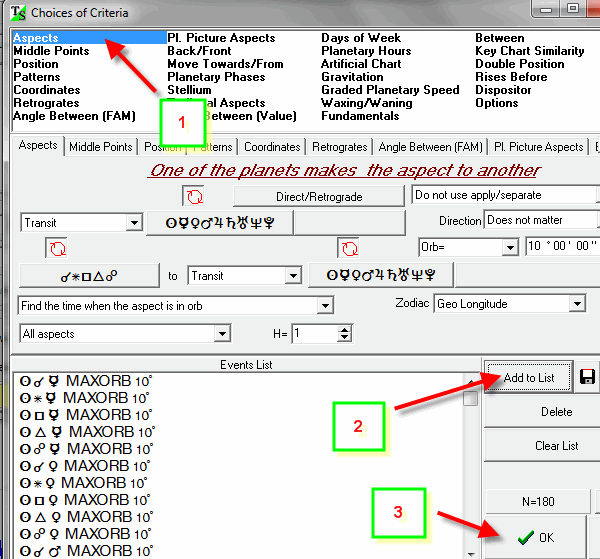Open the aspect symbols selector button
600x559 pixels.
pos(89,275)
